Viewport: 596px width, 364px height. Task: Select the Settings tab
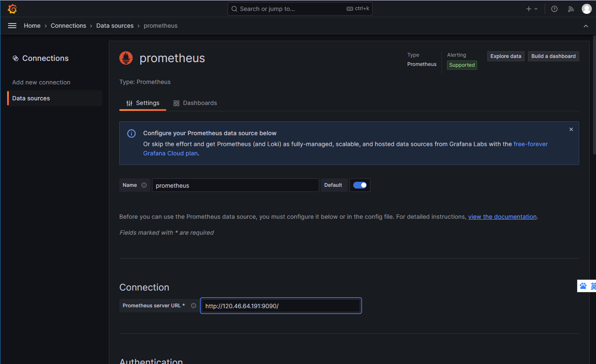tap(143, 103)
